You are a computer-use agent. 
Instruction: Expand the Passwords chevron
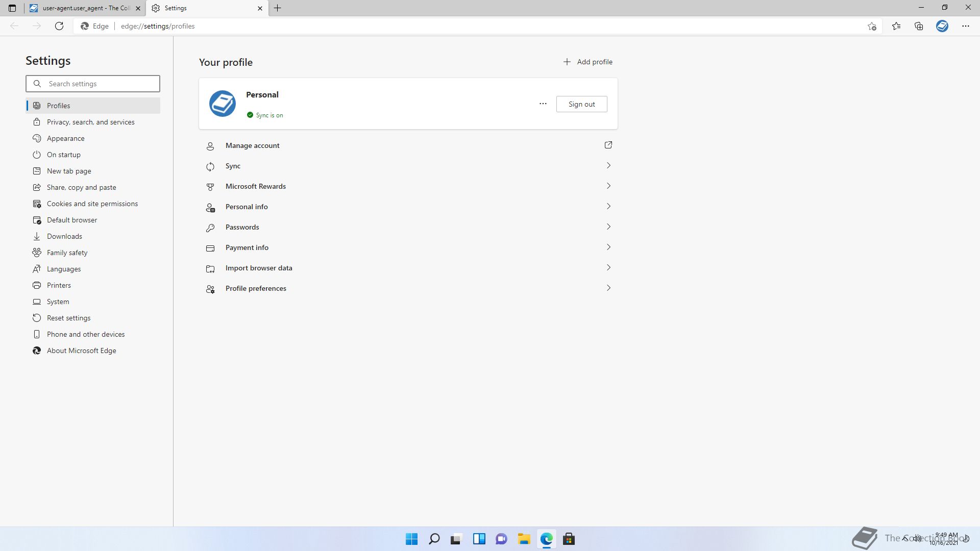click(608, 227)
